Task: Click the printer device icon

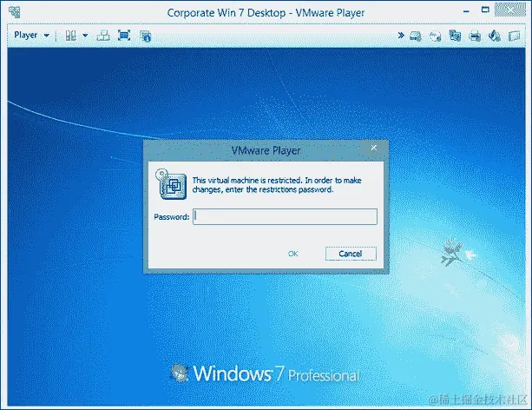Action: pos(475,36)
